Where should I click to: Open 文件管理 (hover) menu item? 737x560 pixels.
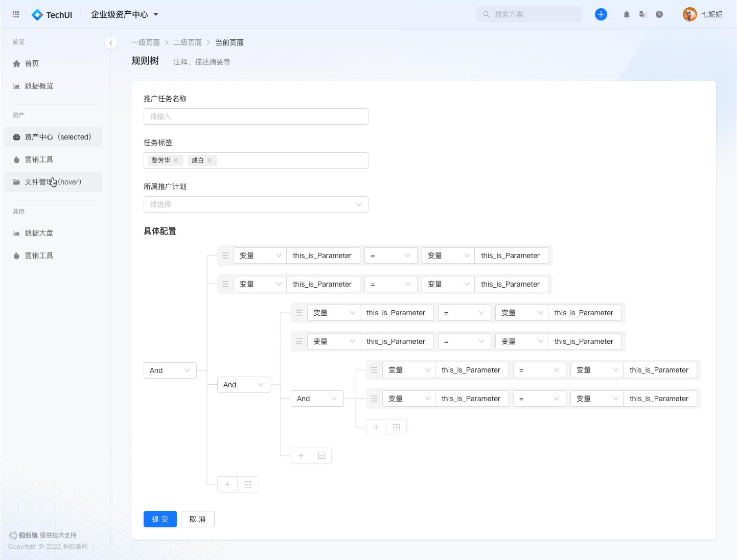[54, 182]
